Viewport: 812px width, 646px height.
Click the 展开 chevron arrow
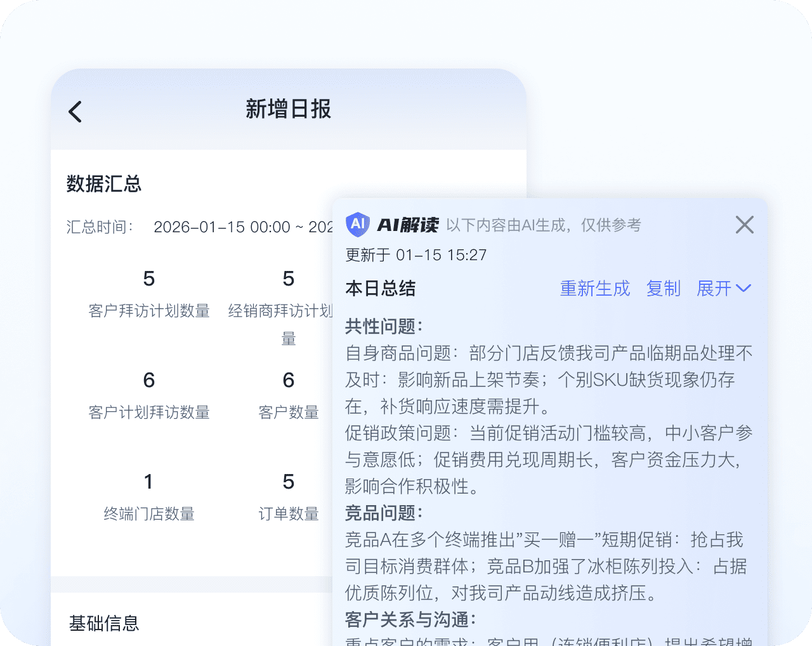pyautogui.click(x=743, y=289)
